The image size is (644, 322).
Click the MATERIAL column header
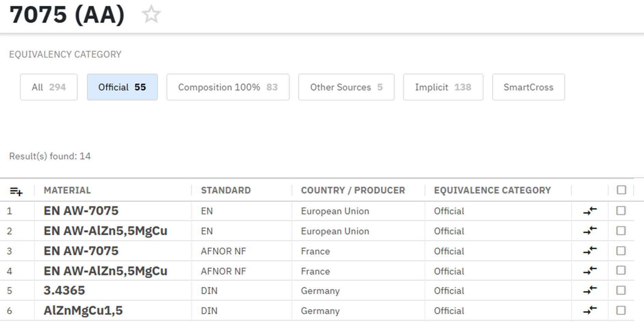[67, 190]
